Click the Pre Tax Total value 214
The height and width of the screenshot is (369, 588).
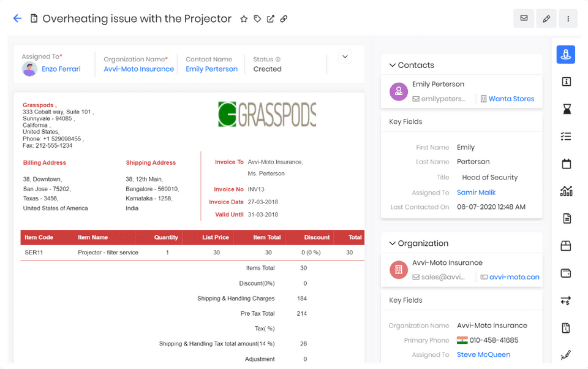point(302,313)
